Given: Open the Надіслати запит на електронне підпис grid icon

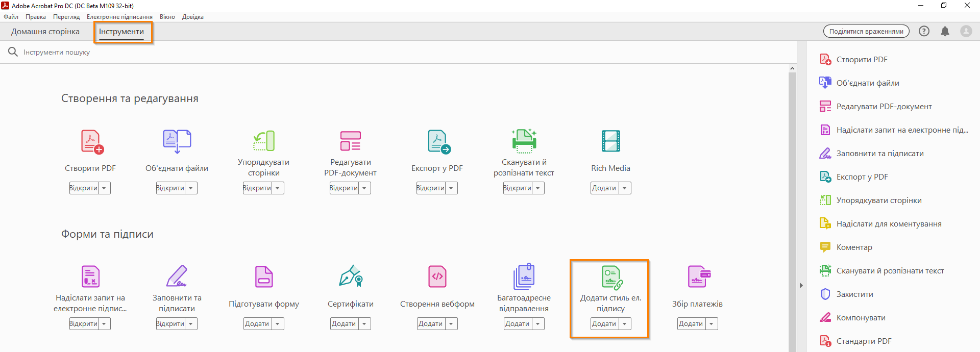Looking at the screenshot, I should 90,276.
